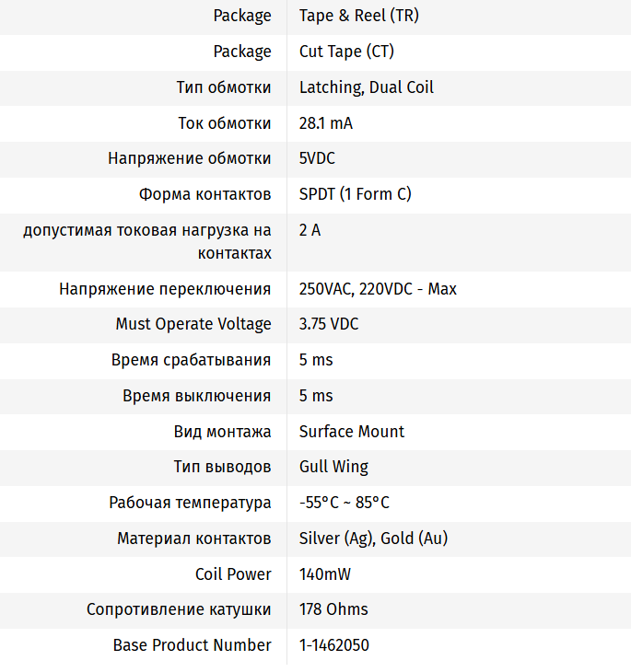This screenshot has width=631, height=672.
Task: Click the "Must Operate Voltage" label
Action: pyautogui.click(x=193, y=324)
